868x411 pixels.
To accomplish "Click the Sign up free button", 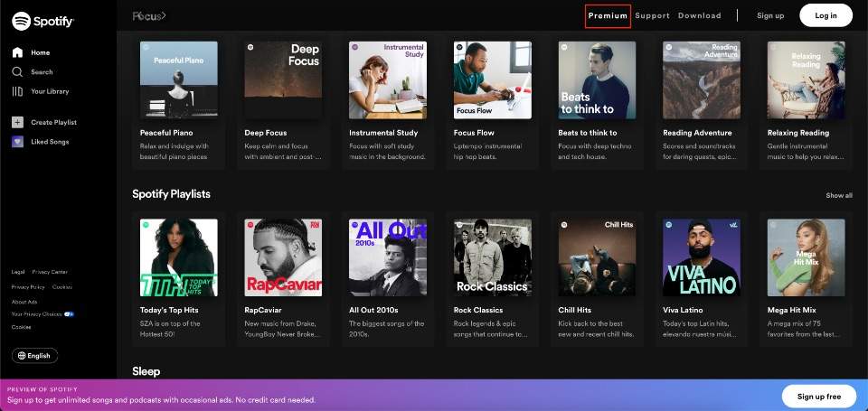I will 819,397.
